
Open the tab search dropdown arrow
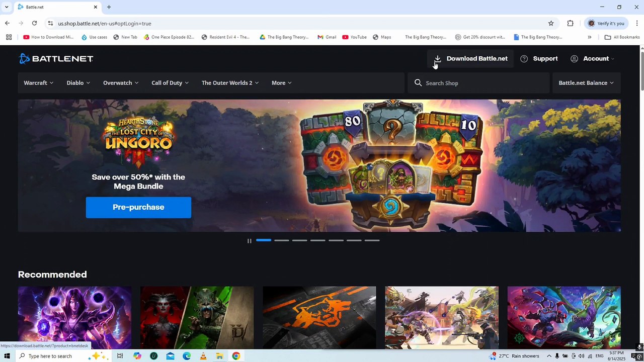pyautogui.click(x=7, y=7)
